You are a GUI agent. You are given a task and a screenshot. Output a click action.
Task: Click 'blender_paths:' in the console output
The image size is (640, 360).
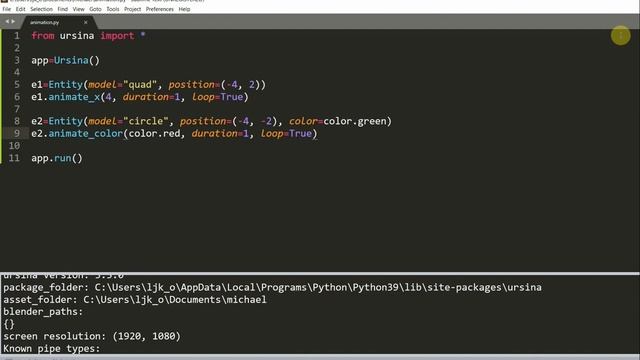[x=43, y=312]
